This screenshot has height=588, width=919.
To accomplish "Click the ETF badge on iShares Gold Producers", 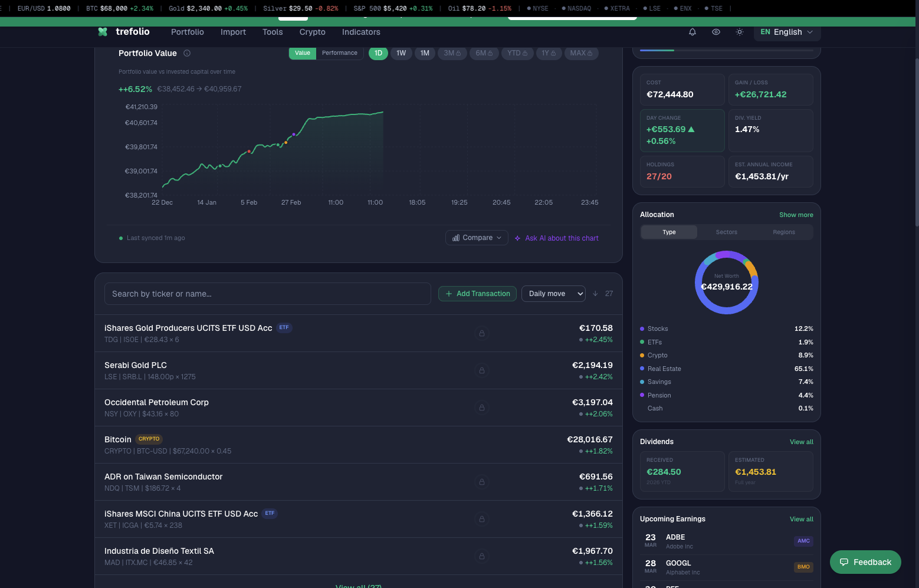I will coord(284,327).
